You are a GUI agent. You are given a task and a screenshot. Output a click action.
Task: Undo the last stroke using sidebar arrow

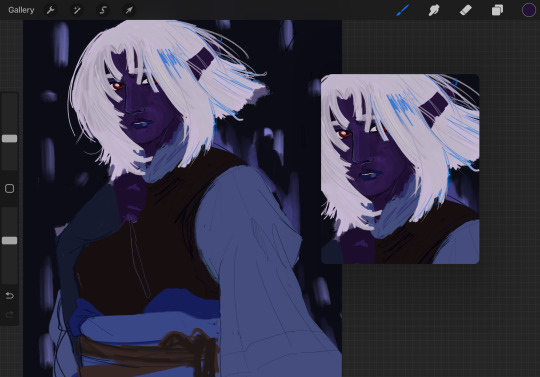[10, 295]
